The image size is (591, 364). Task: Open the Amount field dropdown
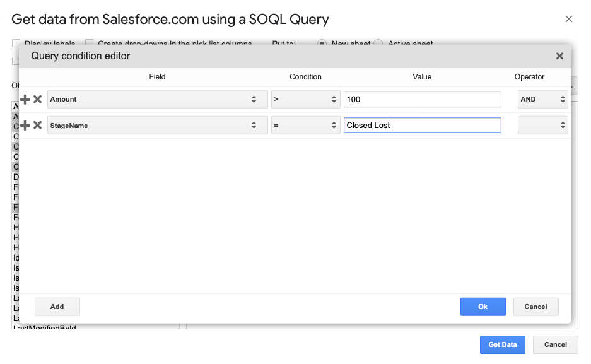[x=158, y=99]
